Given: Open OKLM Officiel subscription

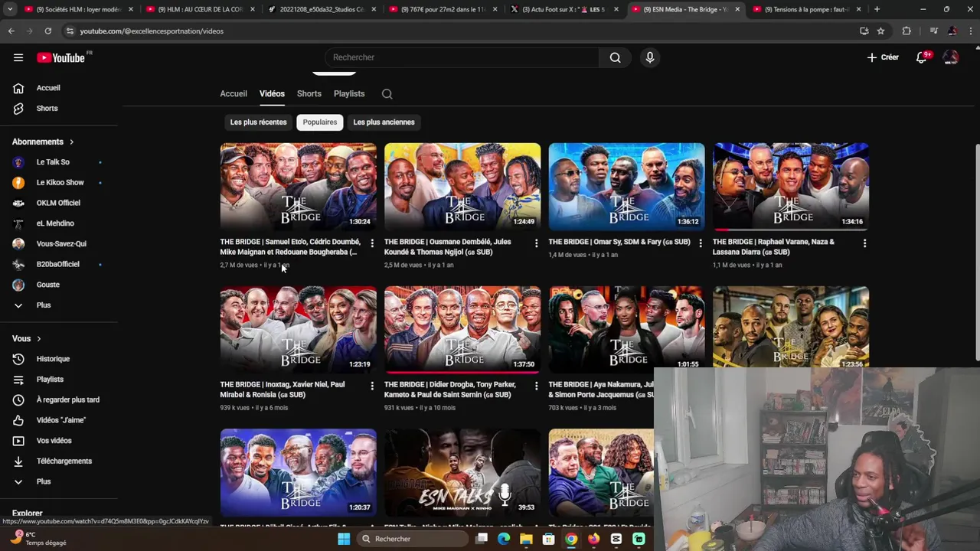Looking at the screenshot, I should point(59,203).
